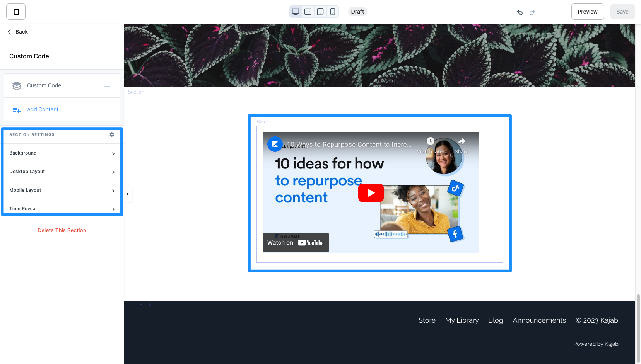Image resolution: width=641 pixels, height=364 pixels.
Task: Play the YouTube video
Action: tap(371, 193)
